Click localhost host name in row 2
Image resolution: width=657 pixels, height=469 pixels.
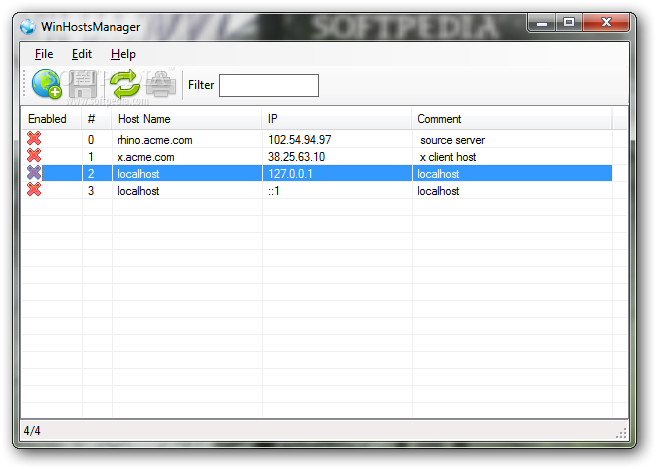point(138,174)
